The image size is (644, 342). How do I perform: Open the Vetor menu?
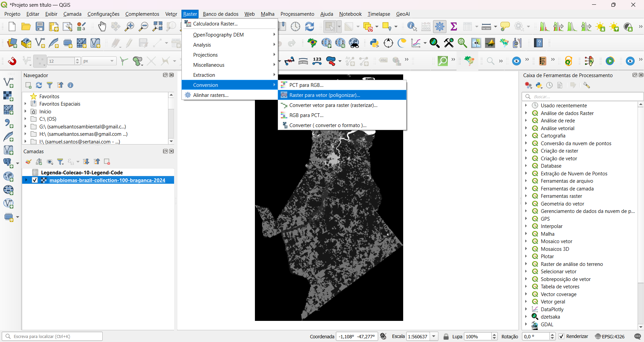pyautogui.click(x=171, y=14)
